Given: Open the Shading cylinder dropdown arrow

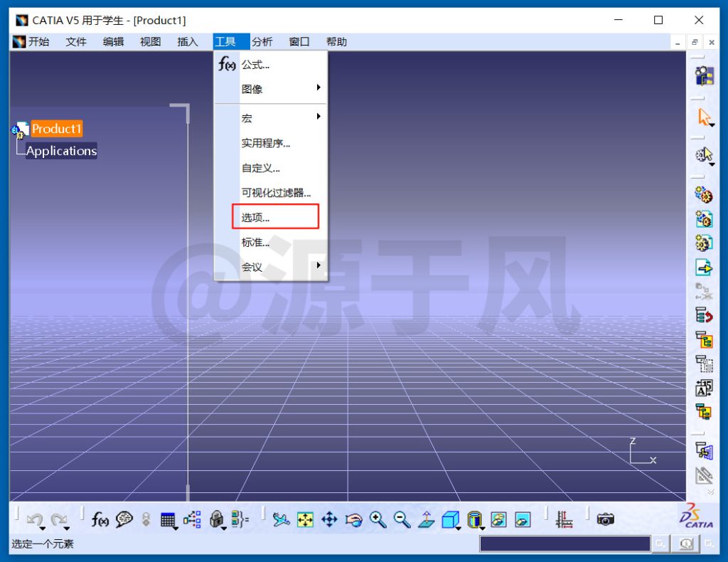Looking at the screenshot, I should tap(483, 529).
